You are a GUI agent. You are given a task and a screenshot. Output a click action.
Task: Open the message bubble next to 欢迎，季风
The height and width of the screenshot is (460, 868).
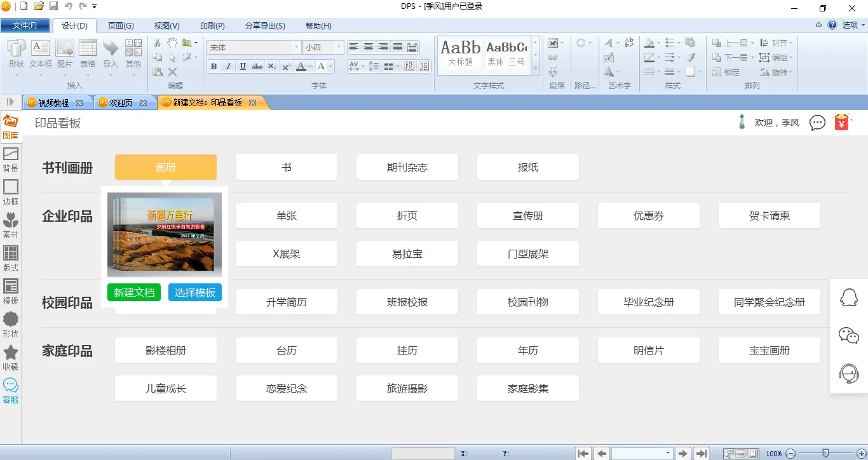[817, 123]
